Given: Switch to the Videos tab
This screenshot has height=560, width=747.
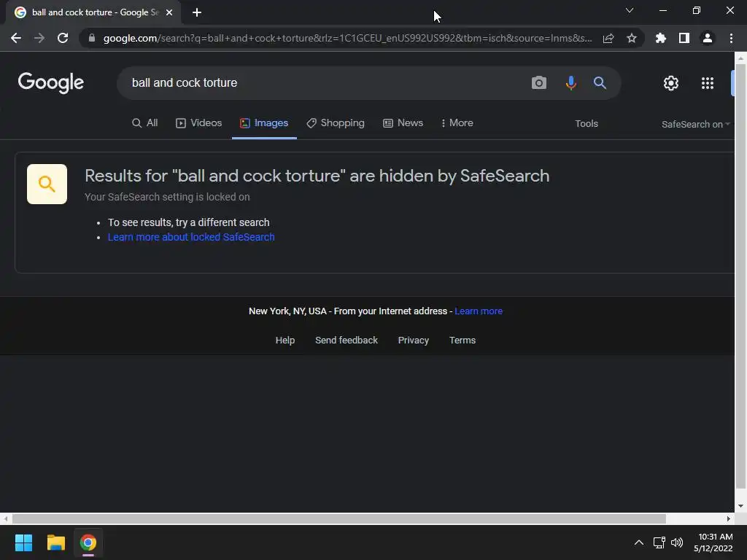Looking at the screenshot, I should coord(198,122).
